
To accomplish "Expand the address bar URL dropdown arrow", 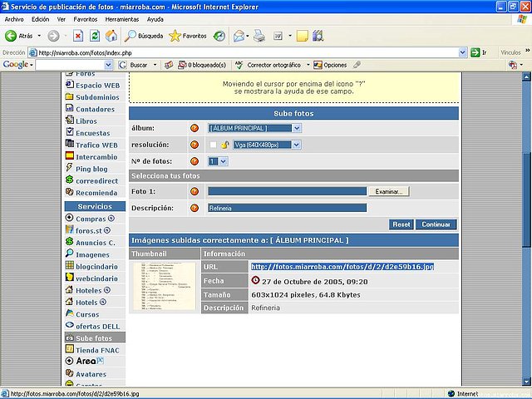I will pos(463,52).
